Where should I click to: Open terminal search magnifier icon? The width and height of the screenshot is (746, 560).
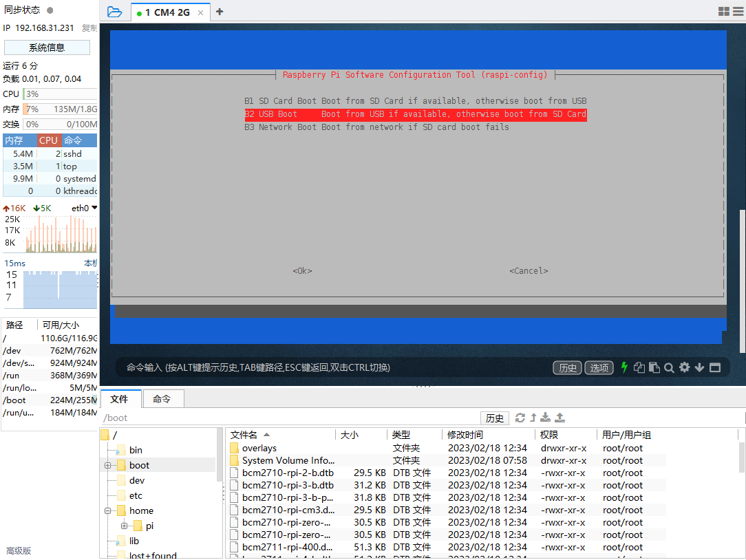(669, 368)
